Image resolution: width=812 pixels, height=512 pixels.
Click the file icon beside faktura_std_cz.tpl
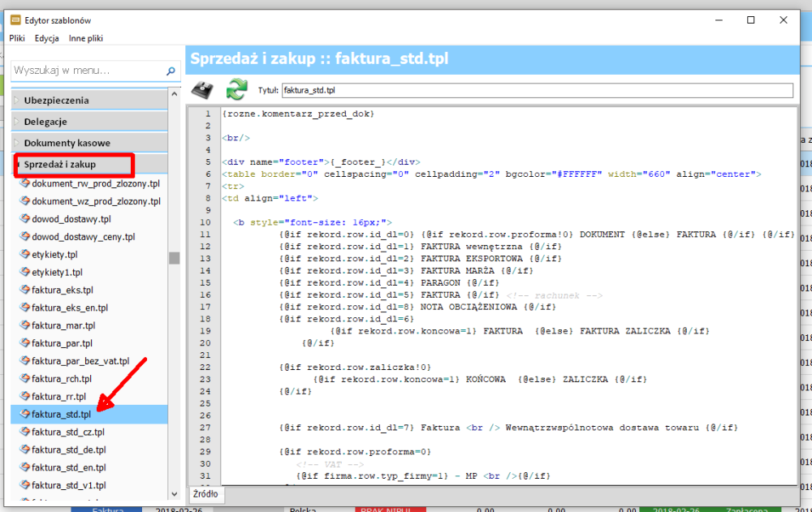point(24,431)
